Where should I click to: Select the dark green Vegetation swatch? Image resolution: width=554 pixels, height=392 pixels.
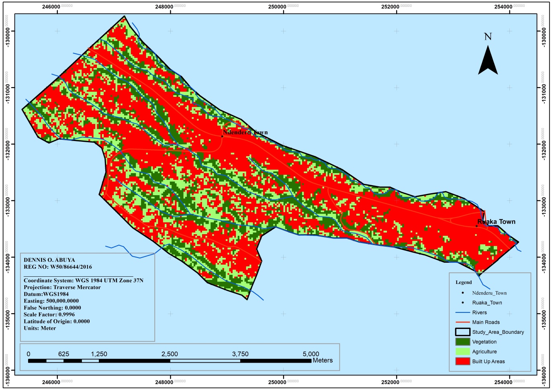point(462,342)
